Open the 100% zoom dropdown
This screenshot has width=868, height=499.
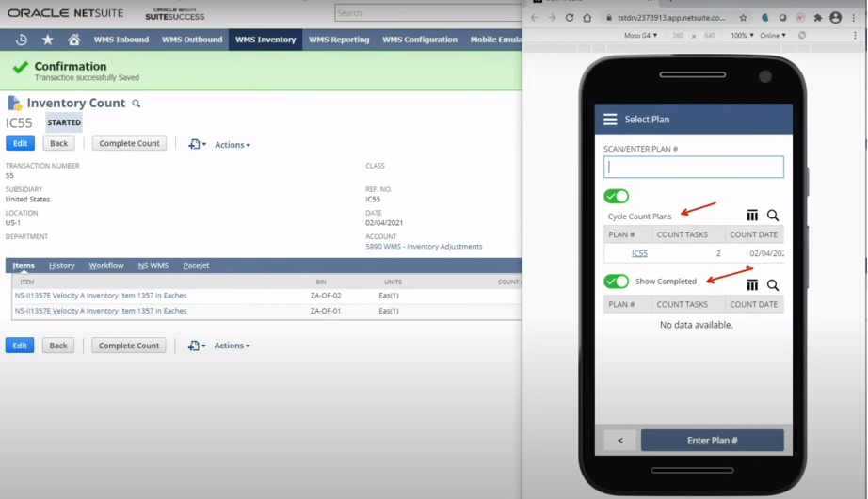pos(742,36)
